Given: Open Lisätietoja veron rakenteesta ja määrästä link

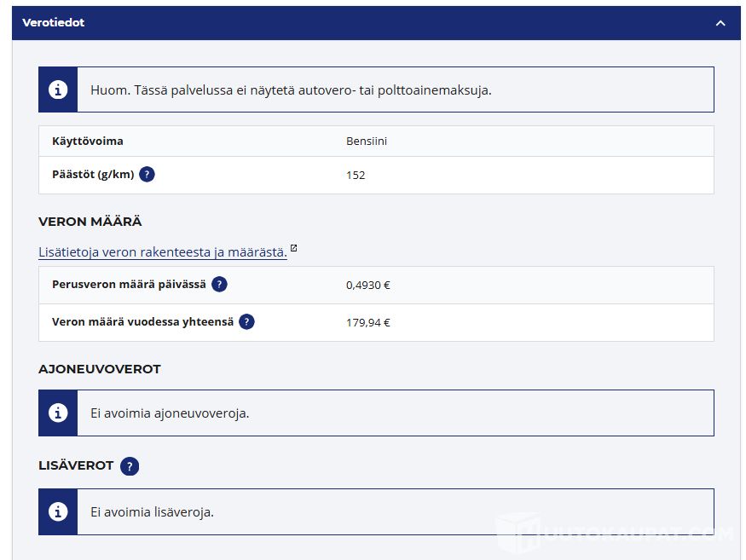Looking at the screenshot, I should point(162,252).
